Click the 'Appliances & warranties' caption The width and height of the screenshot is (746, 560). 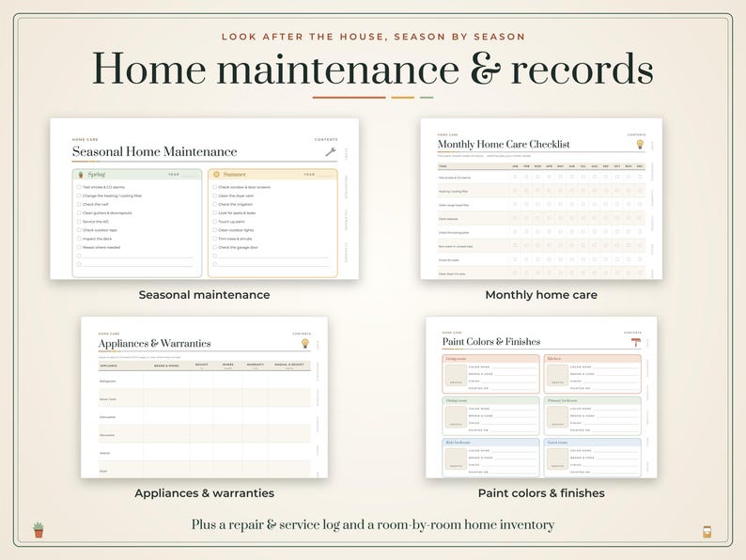point(204,493)
